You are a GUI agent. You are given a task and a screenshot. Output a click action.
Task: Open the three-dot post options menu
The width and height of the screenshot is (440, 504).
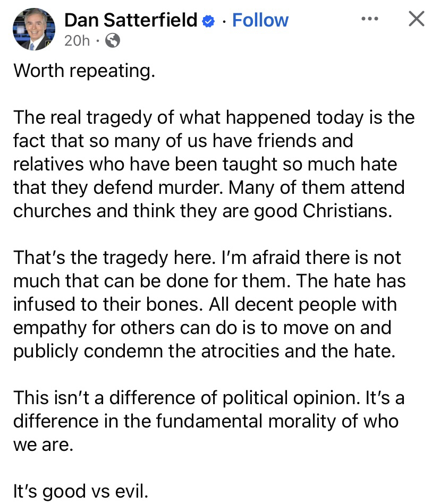(x=369, y=19)
